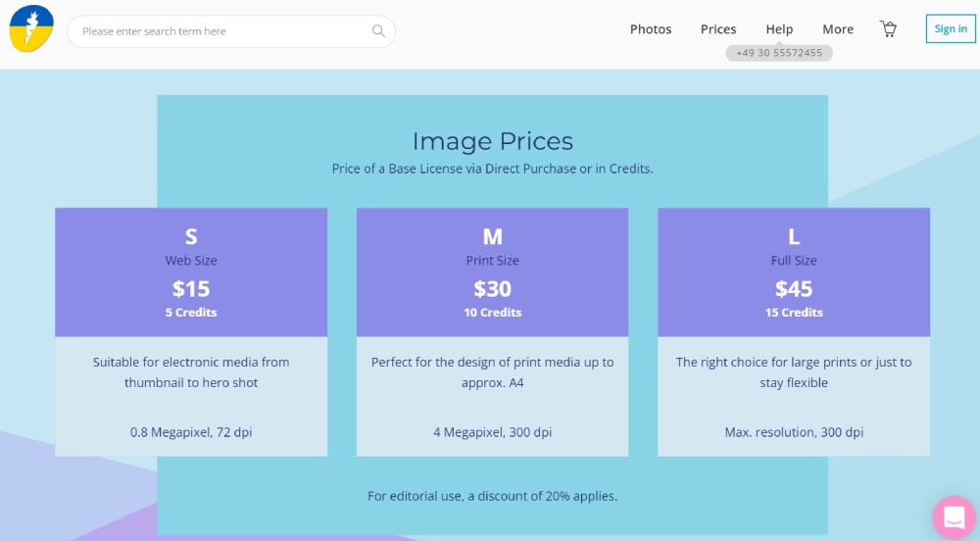Click the 0.8 Megapixel, 72 dpi text
This screenshot has height=541, width=980.
coord(191,432)
